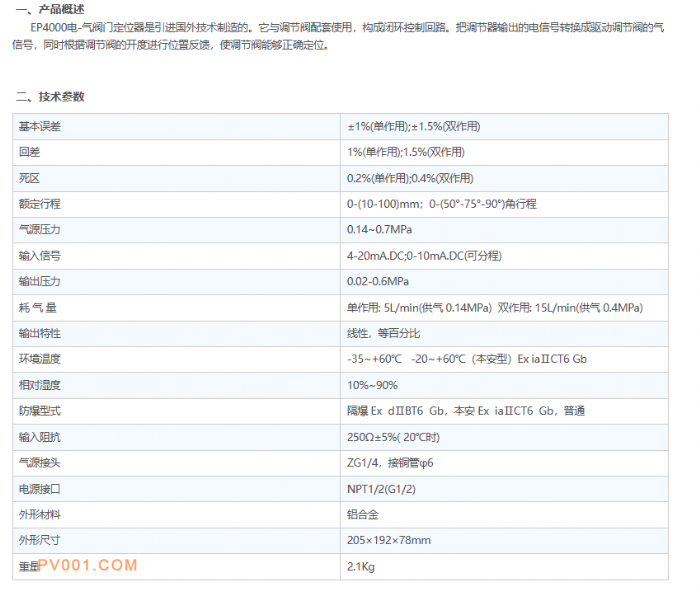This screenshot has width=700, height=591.
Task: Click the ±1%(单作用);±1.5%(双作用) value cell
Action: pyautogui.click(x=413, y=126)
